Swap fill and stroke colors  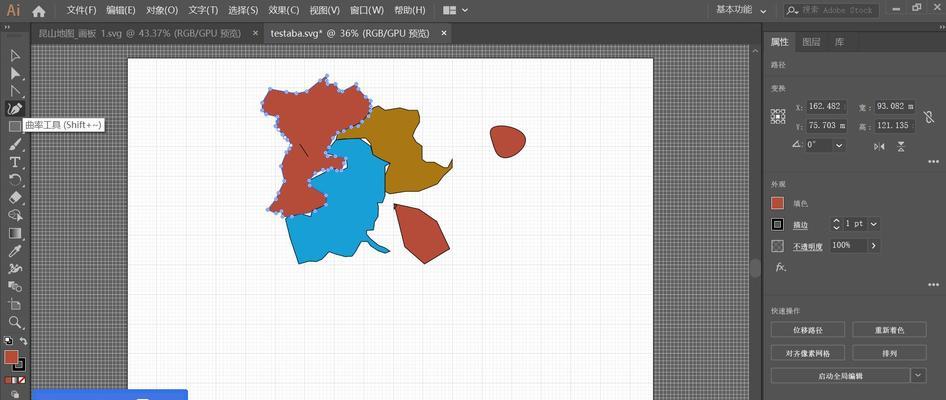23,341
